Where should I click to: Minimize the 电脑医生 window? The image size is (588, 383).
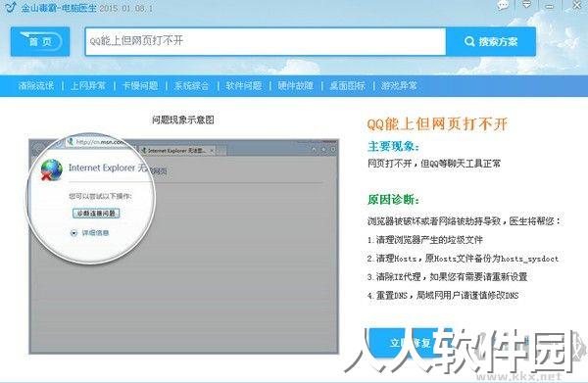[x=550, y=6]
